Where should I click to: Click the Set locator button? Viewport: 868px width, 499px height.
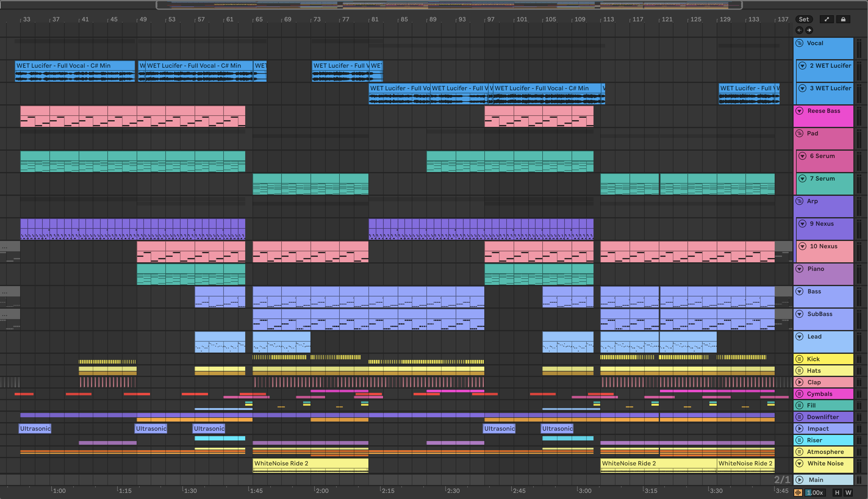pyautogui.click(x=804, y=19)
